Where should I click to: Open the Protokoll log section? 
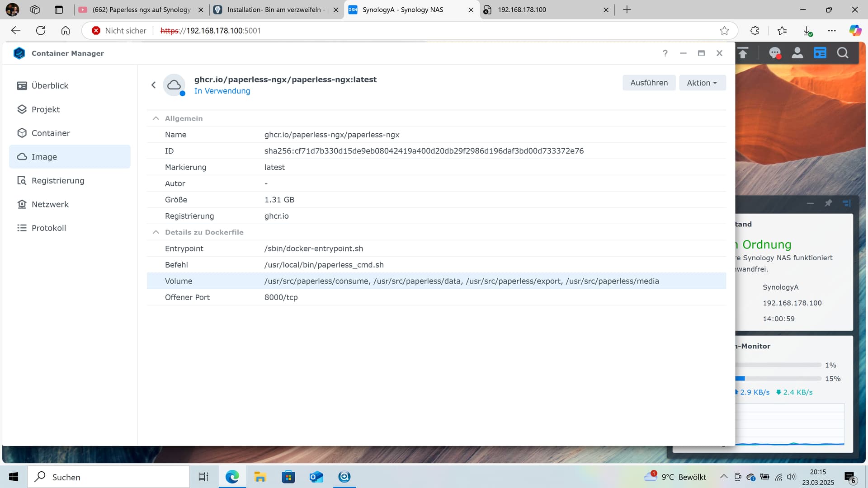[x=70, y=228]
